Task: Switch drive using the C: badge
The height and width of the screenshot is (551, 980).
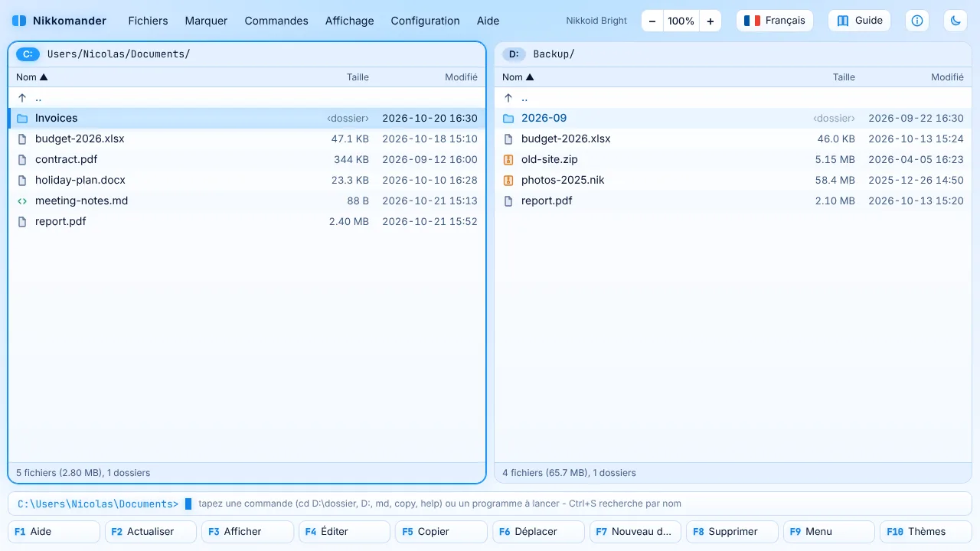Action: point(28,54)
